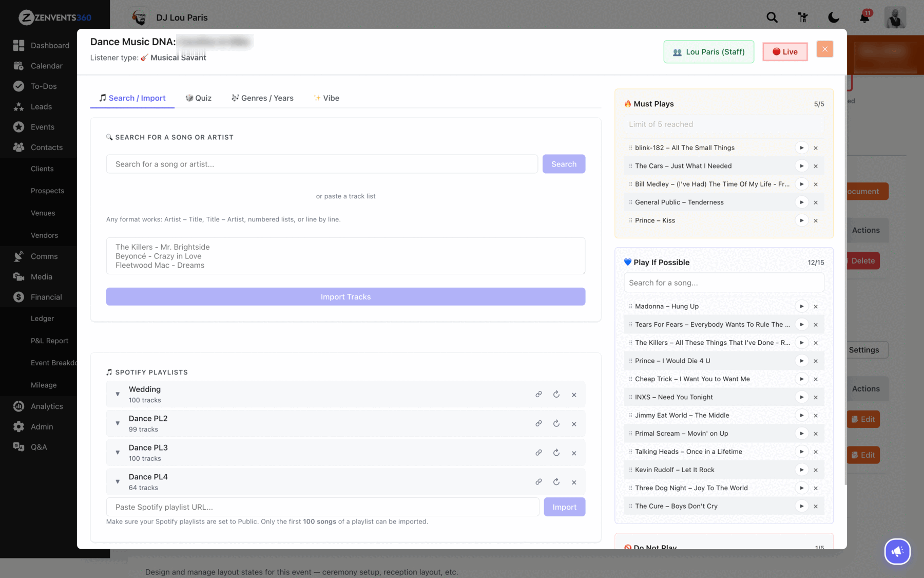Open Q&A in sidebar
This screenshot has height=578, width=924.
click(x=30, y=447)
